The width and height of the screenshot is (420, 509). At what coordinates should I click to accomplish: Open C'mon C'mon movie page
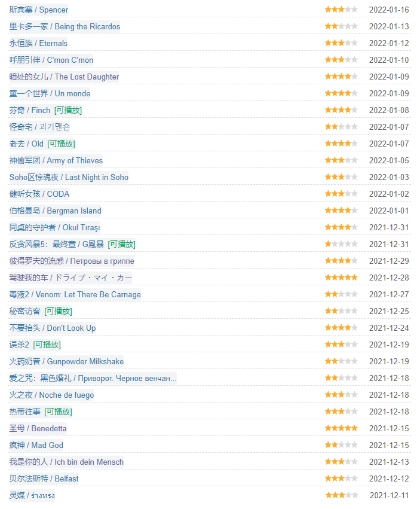pos(51,60)
